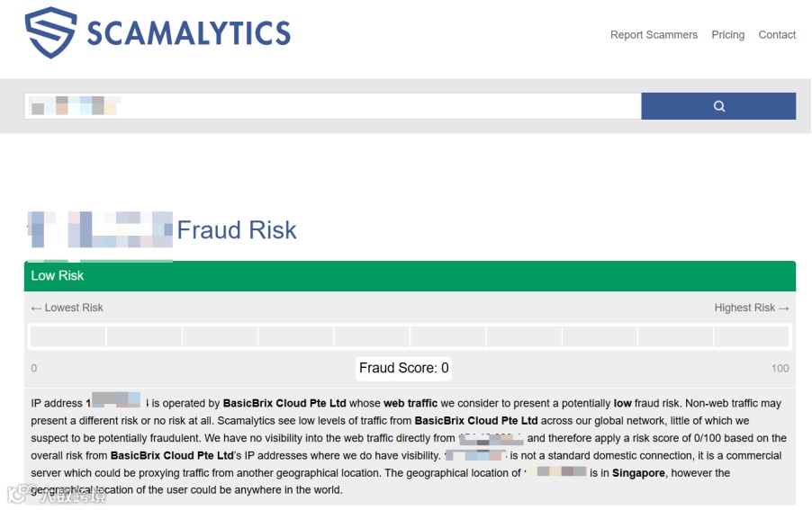Click the SCAMALYTICS wordmark text
Screen dimensions: 812x510
pyautogui.click(x=188, y=33)
